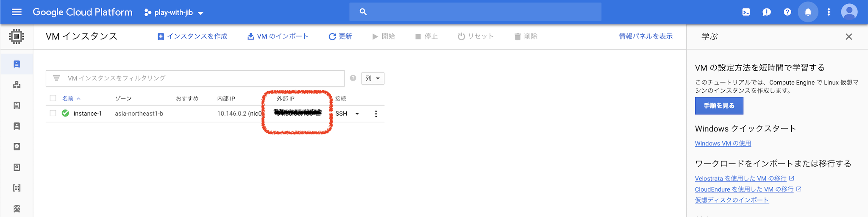The image size is (868, 217).
Task: Click the リセット reset button
Action: [476, 36]
